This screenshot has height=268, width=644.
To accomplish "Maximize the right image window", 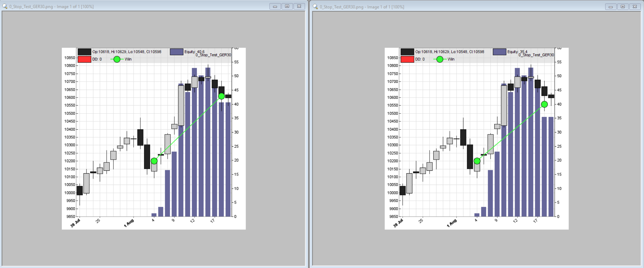I will (623, 7).
